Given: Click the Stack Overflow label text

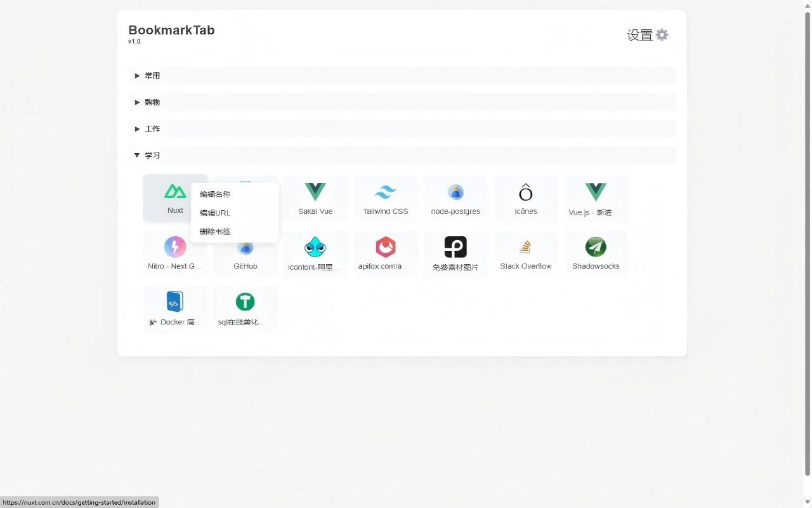Looking at the screenshot, I should [x=526, y=266].
